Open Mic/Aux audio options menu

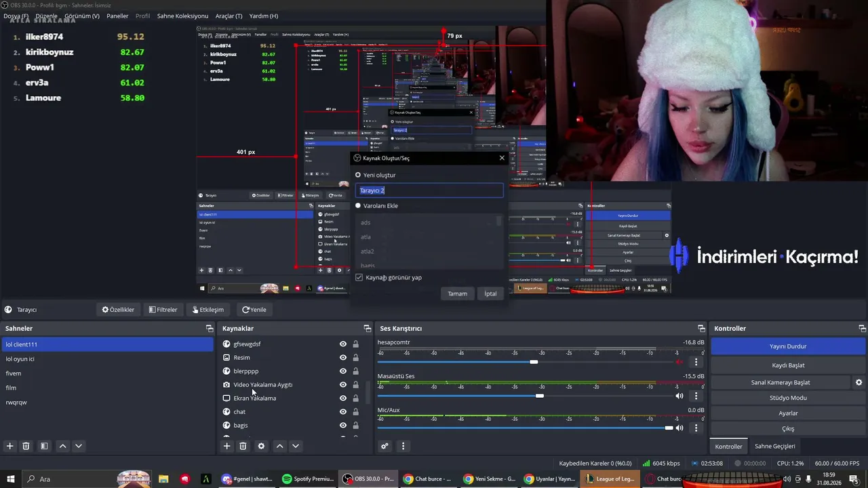pos(696,428)
